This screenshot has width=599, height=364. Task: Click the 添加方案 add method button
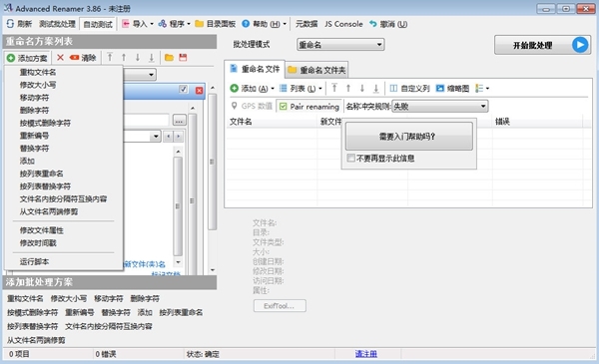pos(27,58)
